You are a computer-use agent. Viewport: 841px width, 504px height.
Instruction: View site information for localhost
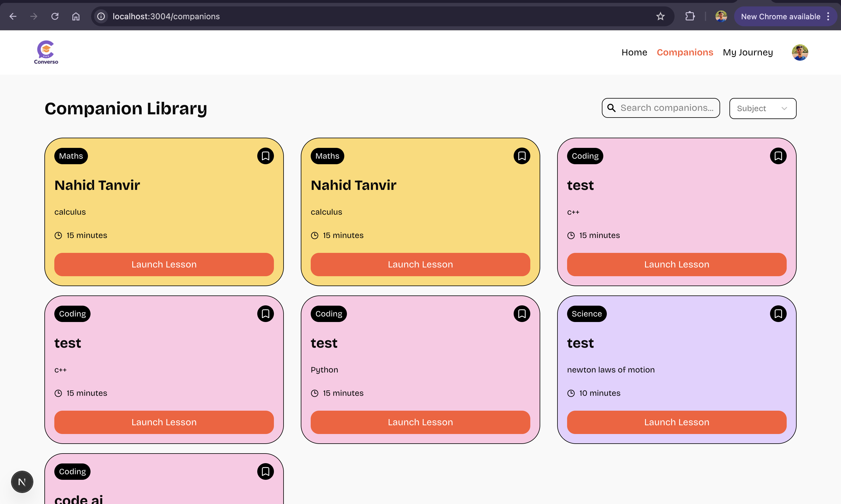tap(101, 16)
